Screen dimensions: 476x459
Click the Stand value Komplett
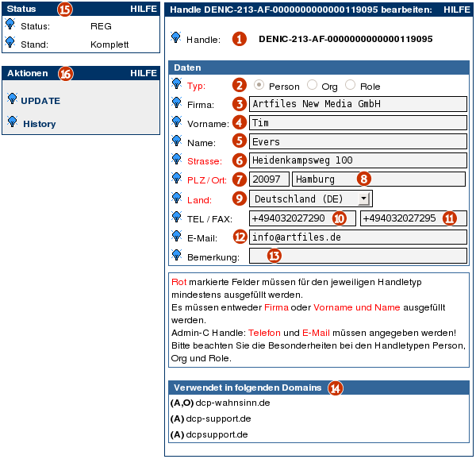(x=109, y=44)
